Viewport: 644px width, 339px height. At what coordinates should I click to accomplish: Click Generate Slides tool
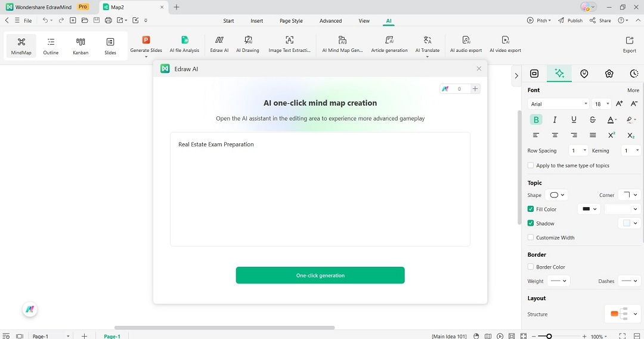(146, 45)
